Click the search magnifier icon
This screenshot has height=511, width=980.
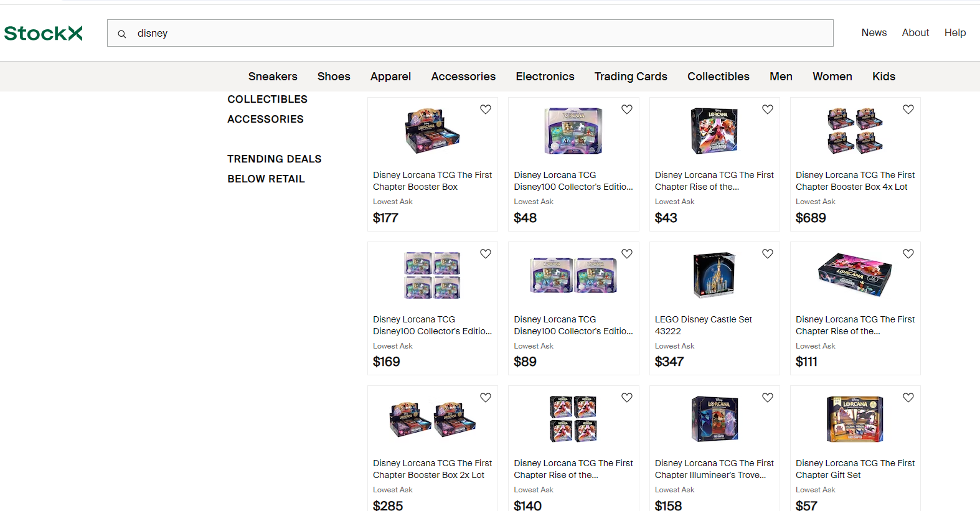pyautogui.click(x=122, y=34)
